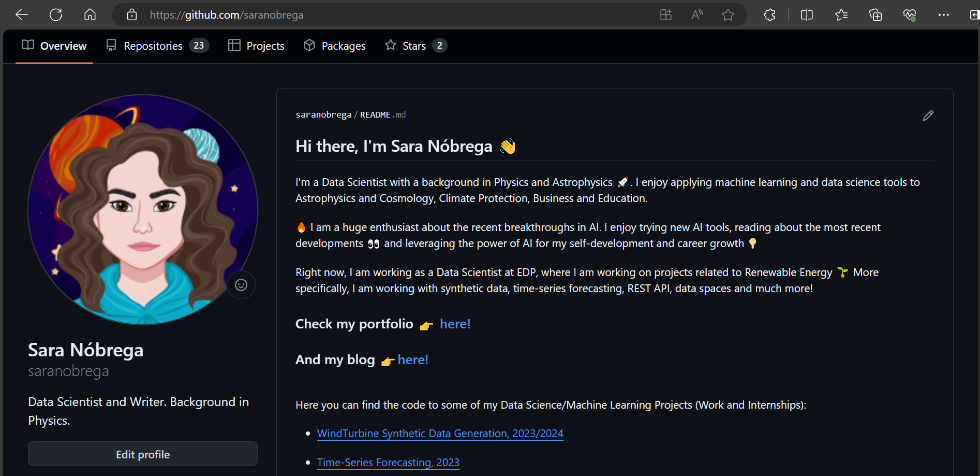Click the github.com address bar
This screenshot has width=980, height=476.
click(362, 15)
